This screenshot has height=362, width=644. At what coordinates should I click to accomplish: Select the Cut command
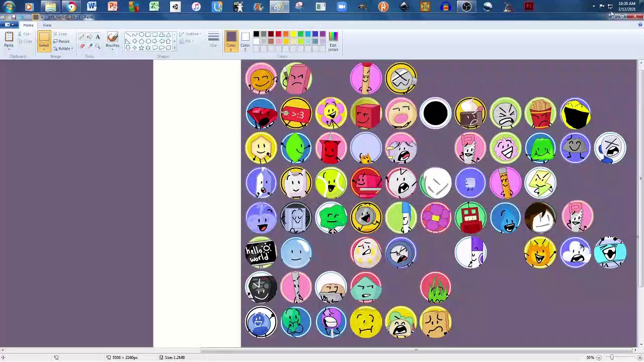click(24, 34)
